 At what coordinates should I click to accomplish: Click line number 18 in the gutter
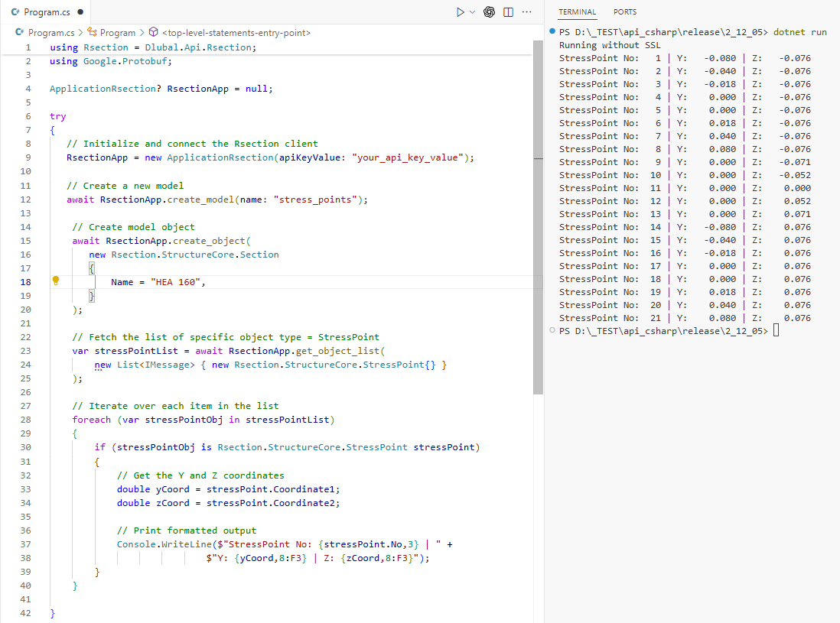pyautogui.click(x=27, y=282)
